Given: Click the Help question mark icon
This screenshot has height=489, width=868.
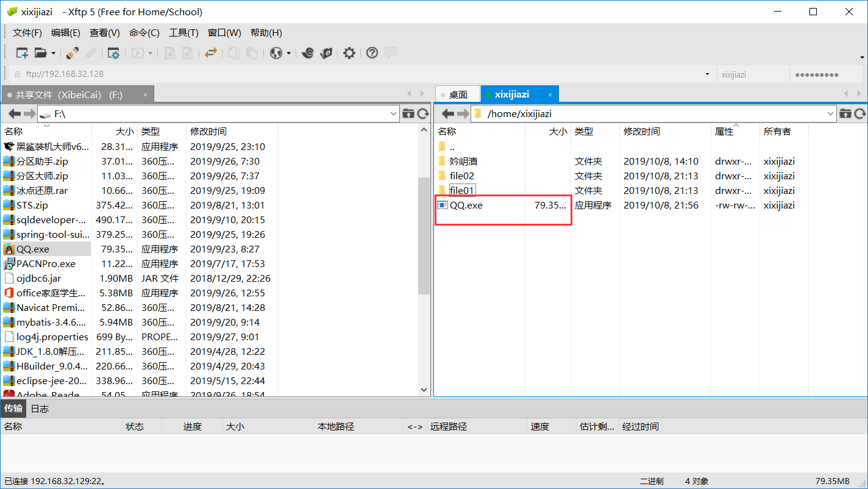Looking at the screenshot, I should [x=372, y=53].
